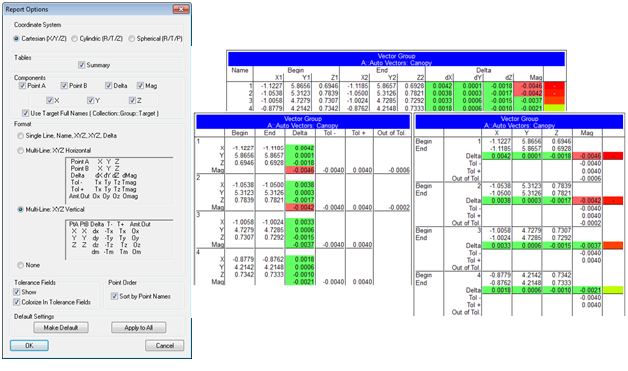The width and height of the screenshot is (628, 371).
Task: Choose Multi-Line: XYZ Horizontal format
Action: (20, 151)
